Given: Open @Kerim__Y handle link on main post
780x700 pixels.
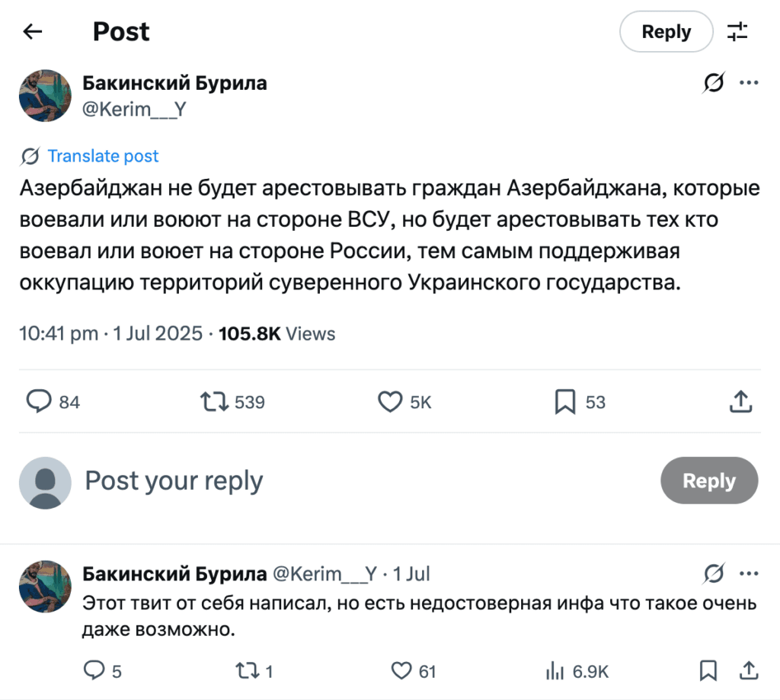Looking at the screenshot, I should 134,110.
